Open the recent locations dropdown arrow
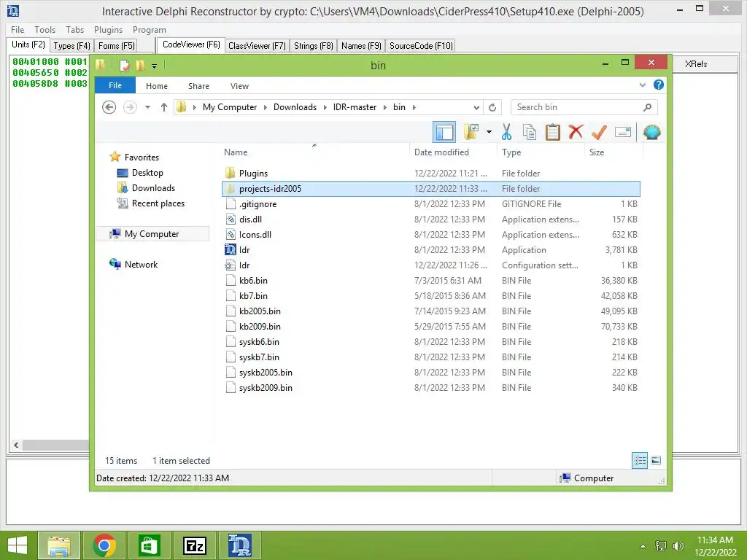The width and height of the screenshot is (747, 560). [x=147, y=107]
